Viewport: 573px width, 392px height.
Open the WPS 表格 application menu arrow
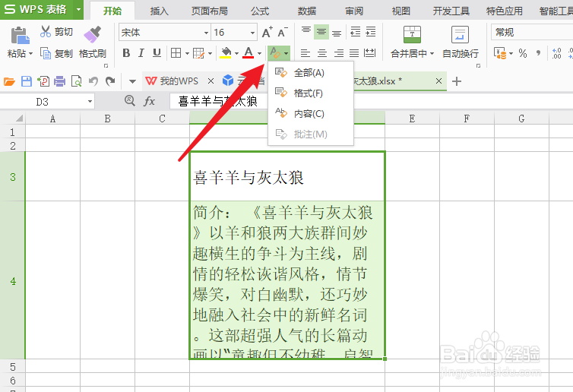click(x=78, y=10)
